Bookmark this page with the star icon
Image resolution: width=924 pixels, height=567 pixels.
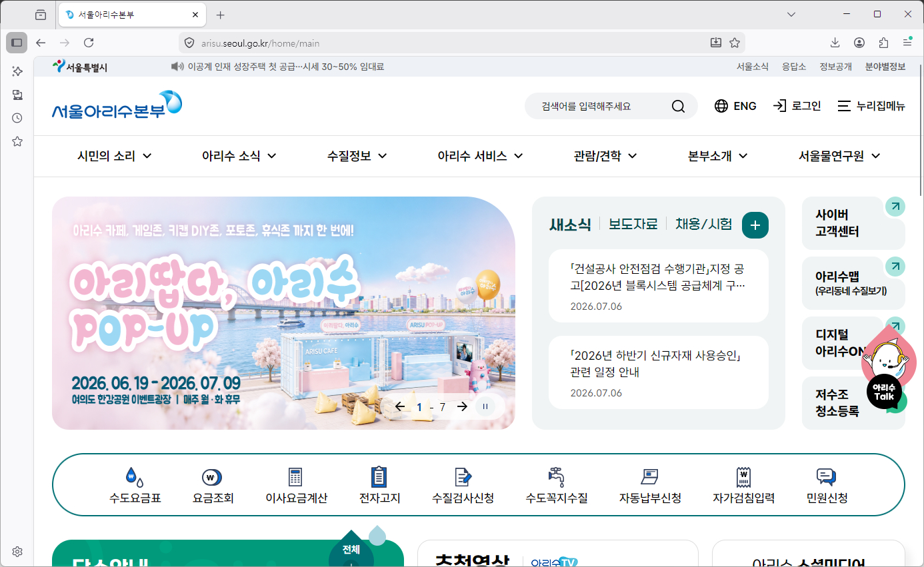tap(735, 43)
